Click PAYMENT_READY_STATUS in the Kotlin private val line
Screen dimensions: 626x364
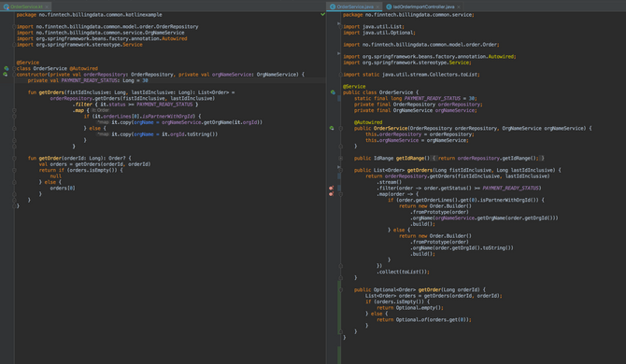tap(89, 80)
